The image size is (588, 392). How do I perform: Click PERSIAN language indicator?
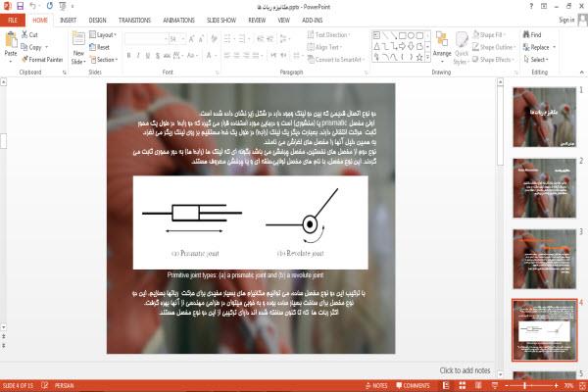click(x=64, y=385)
